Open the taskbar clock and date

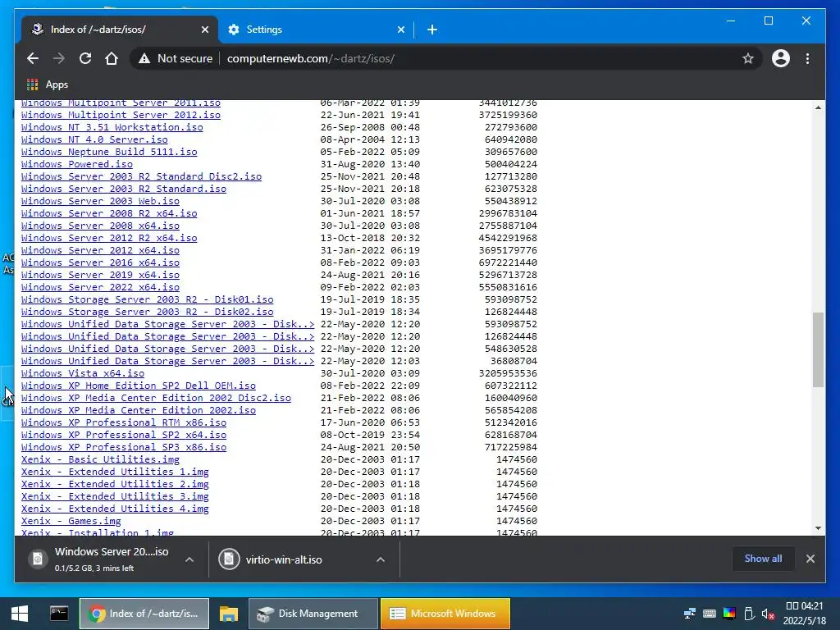pos(804,614)
